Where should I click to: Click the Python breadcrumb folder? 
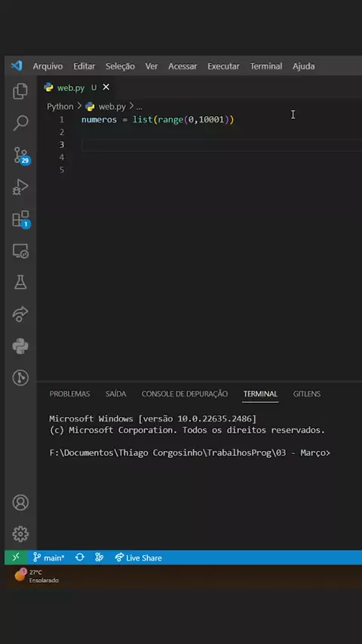(60, 107)
